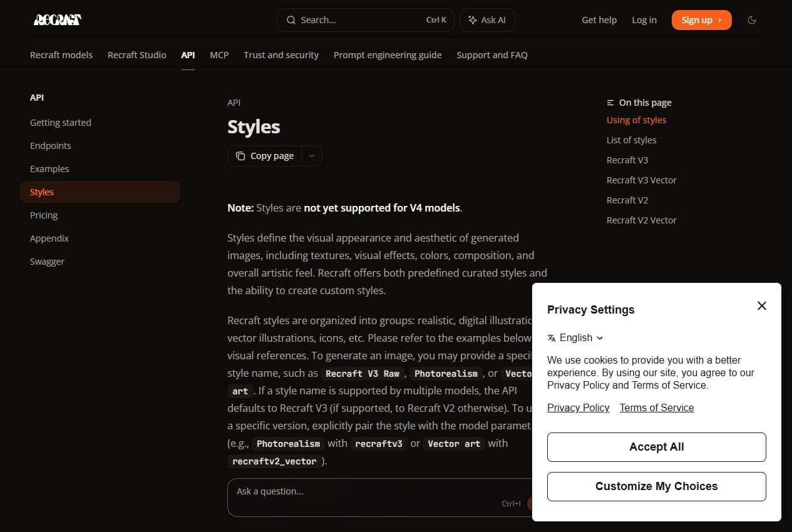Jump to Recraft V3 section
Screen dimensions: 792x532
[x=627, y=160]
